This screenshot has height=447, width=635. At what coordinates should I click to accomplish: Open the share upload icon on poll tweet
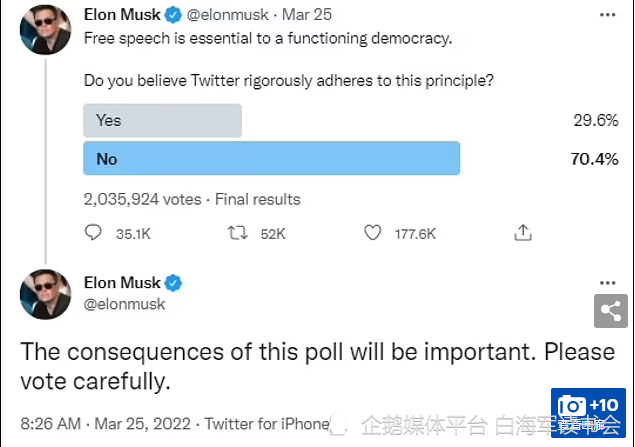pos(523,233)
